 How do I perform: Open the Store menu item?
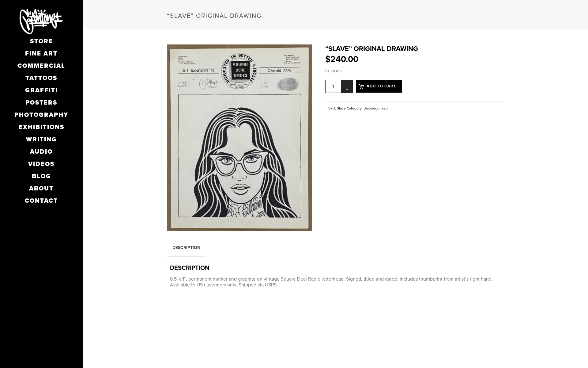pos(41,41)
